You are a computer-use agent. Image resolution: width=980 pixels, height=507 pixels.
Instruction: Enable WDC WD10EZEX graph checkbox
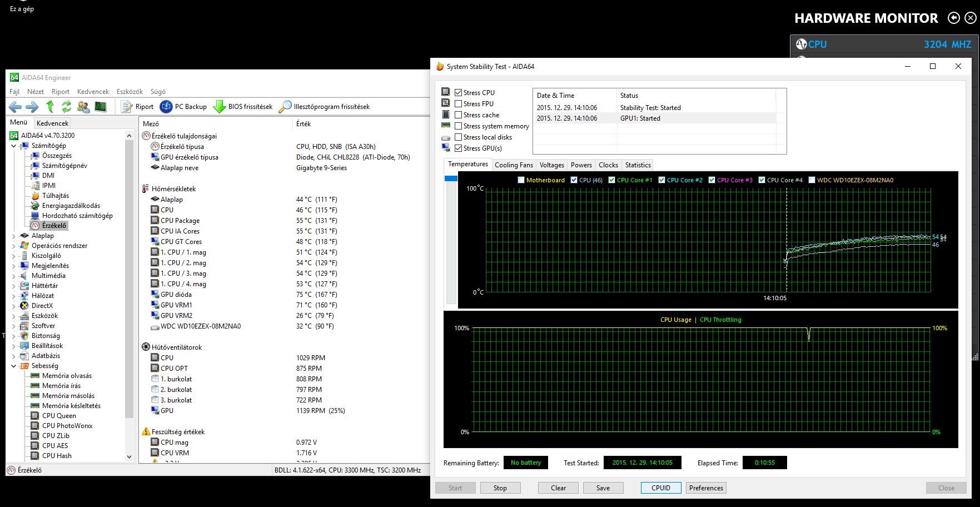(812, 180)
